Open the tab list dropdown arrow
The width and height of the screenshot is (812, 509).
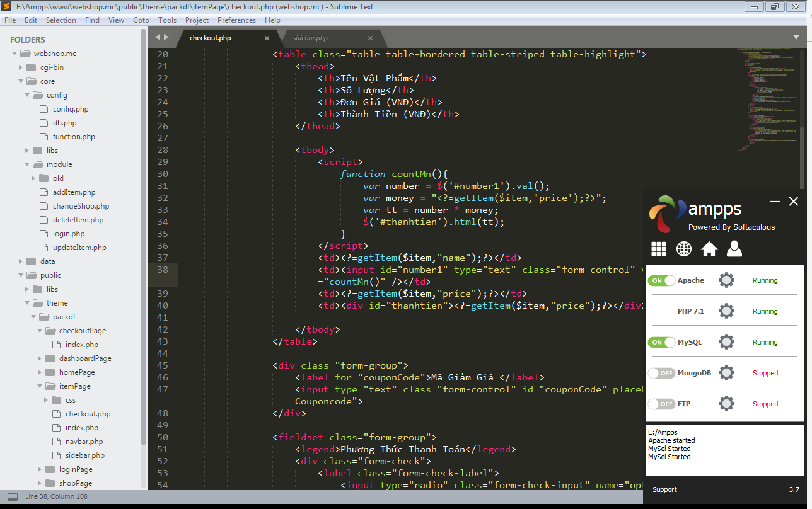[x=796, y=37]
